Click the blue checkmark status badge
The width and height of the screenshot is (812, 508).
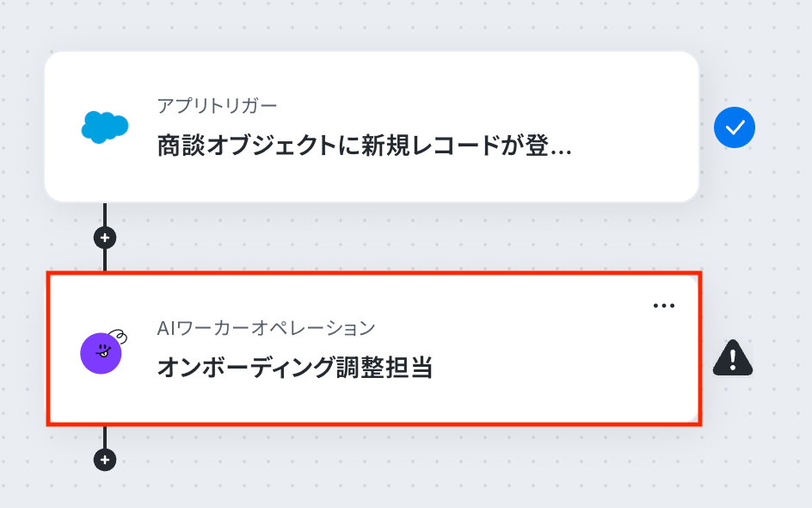(x=735, y=127)
